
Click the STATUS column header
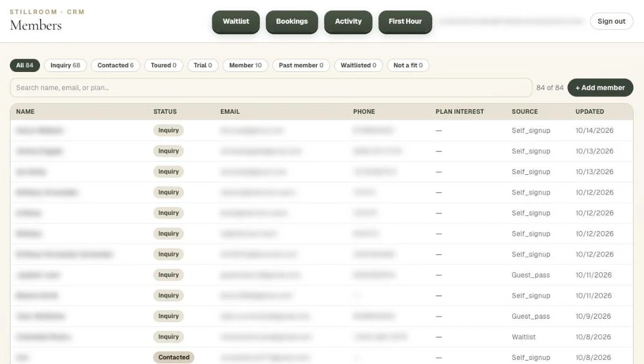coord(165,111)
